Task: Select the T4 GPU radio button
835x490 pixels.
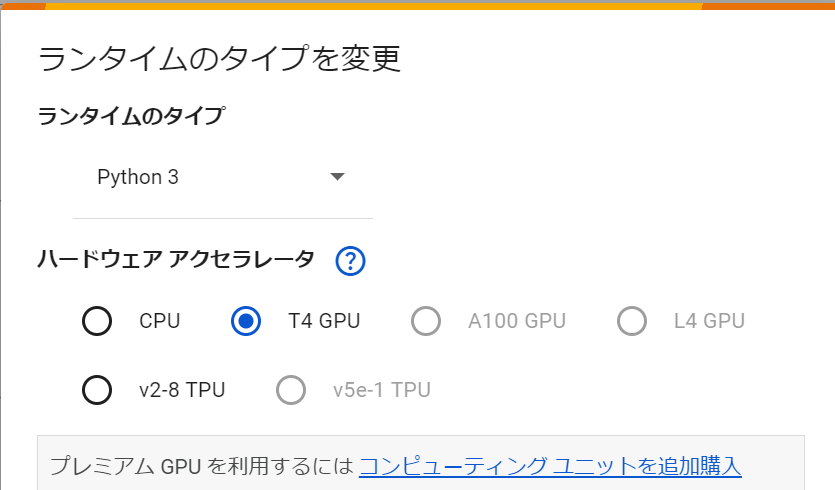Action: point(246,321)
